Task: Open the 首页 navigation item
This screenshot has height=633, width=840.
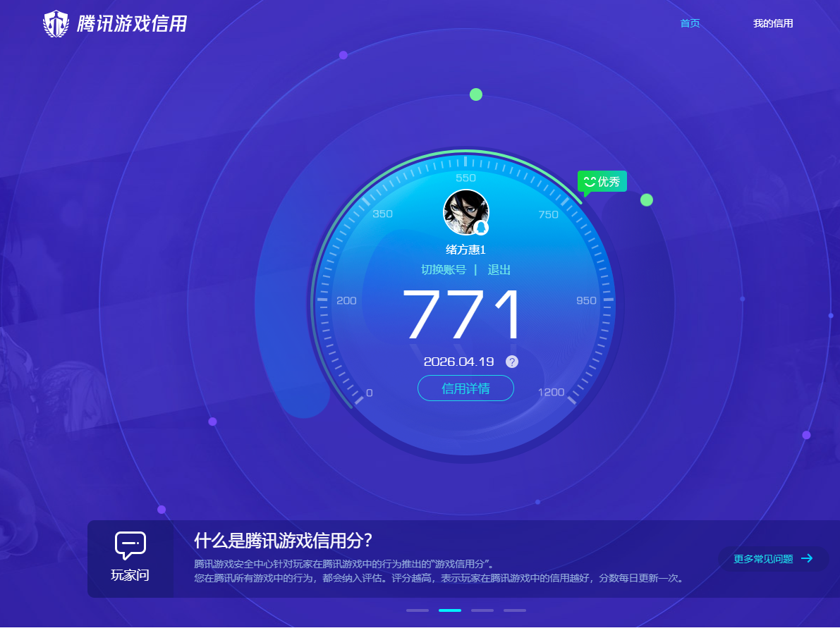Action: (x=689, y=23)
